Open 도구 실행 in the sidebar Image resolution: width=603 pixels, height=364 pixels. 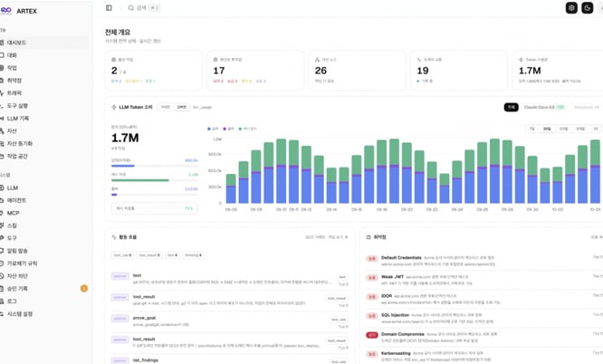click(44, 105)
